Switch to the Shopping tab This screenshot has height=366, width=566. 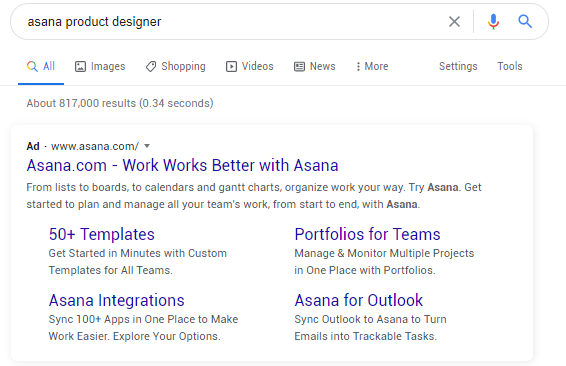176,66
